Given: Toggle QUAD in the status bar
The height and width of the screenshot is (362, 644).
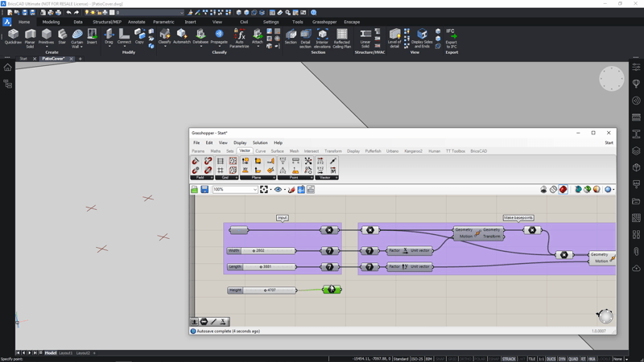Looking at the screenshot, I should pos(573,359).
